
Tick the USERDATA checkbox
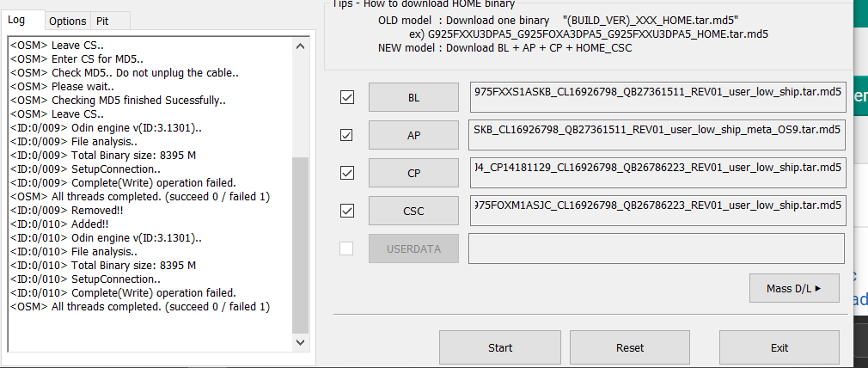(346, 248)
